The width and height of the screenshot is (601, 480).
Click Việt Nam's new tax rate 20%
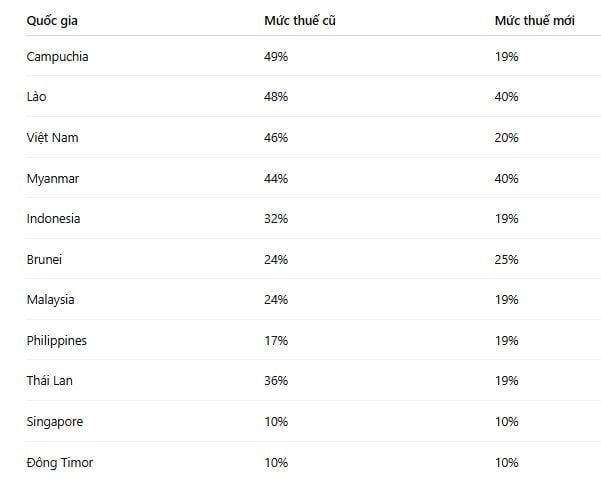[506, 138]
